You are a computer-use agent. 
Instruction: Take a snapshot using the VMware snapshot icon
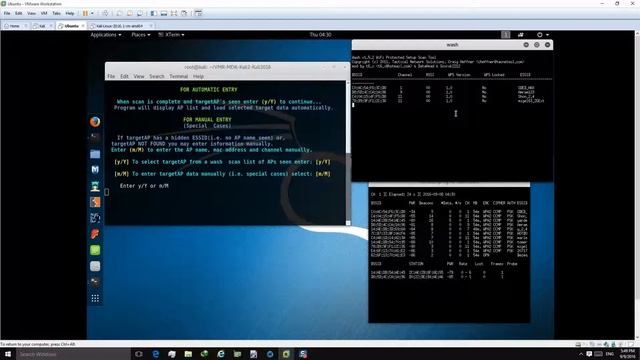tap(120, 13)
